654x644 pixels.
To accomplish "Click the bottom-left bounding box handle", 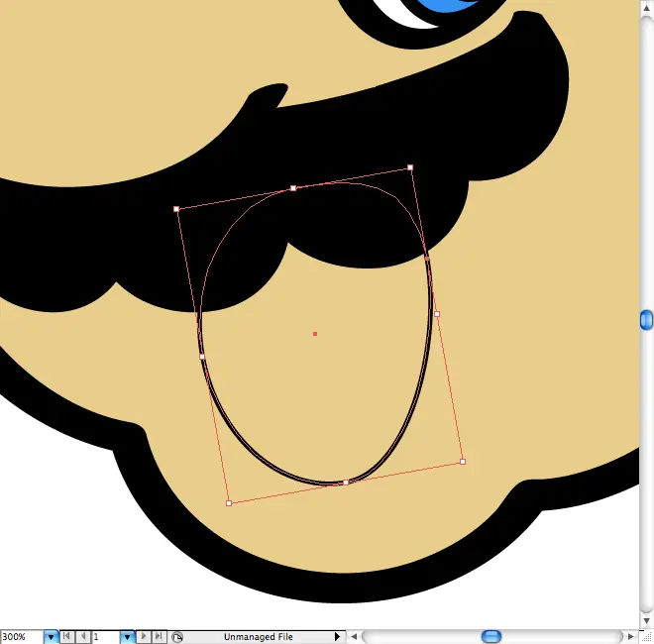I will 229,503.
